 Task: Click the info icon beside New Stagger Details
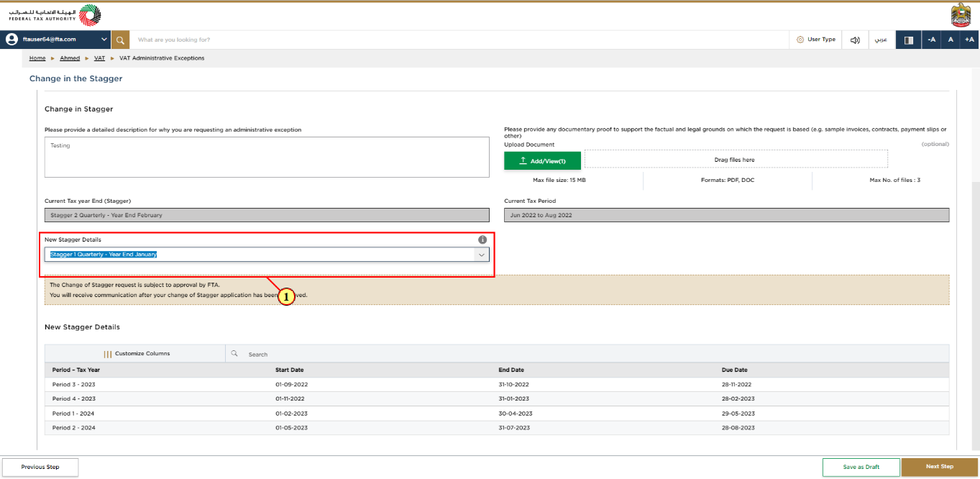(x=482, y=240)
